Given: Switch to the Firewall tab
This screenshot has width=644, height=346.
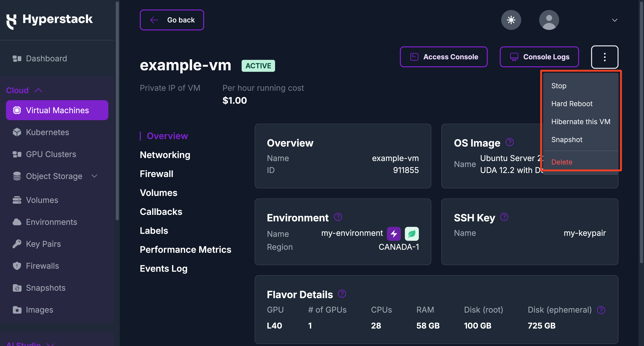Looking at the screenshot, I should coord(156,174).
